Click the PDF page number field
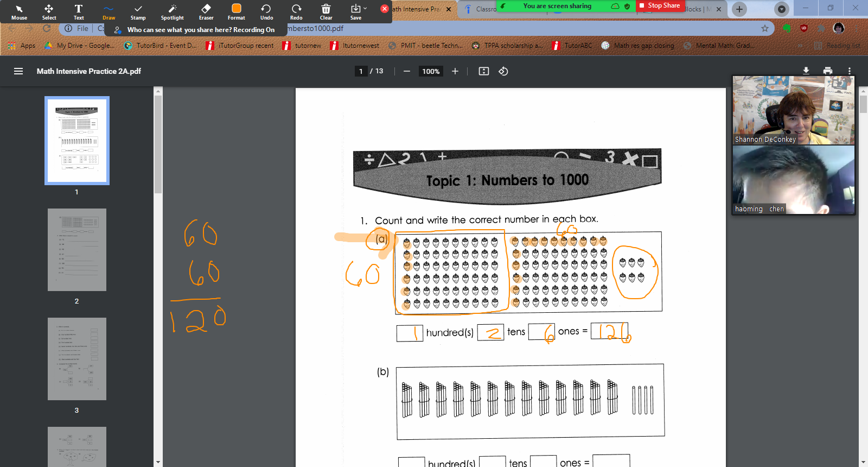 (x=361, y=71)
